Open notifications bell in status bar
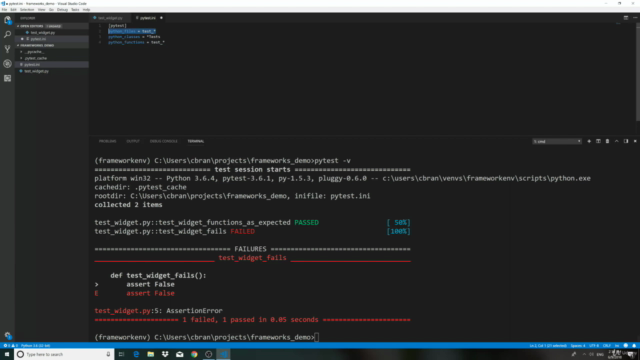This screenshot has height=360, width=640. pyautogui.click(x=634, y=346)
